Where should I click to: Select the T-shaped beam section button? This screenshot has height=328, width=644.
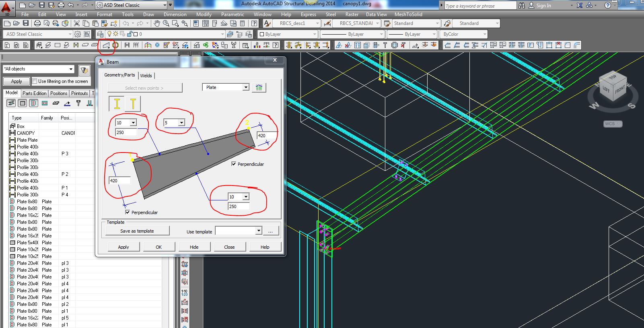133,104
